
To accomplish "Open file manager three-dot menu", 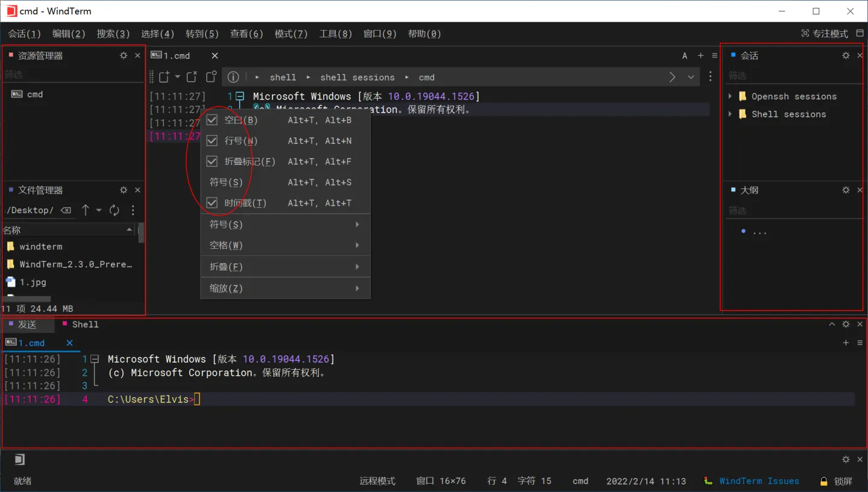I will (133, 210).
